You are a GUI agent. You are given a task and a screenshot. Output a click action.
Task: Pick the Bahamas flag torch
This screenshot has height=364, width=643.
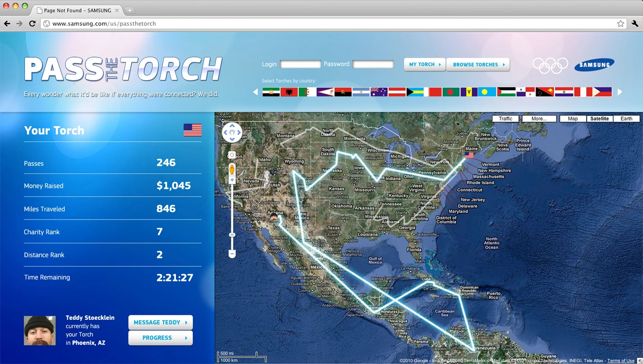point(415,92)
